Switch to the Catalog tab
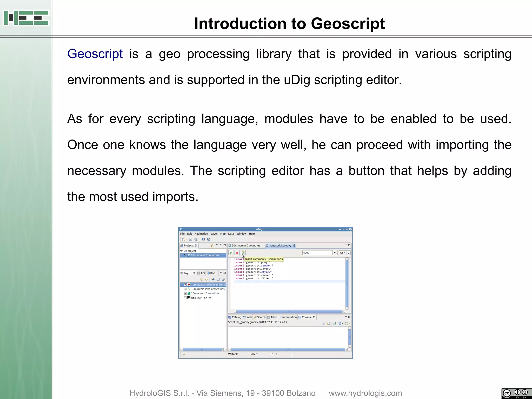Screen dimensions: 532x399 [x=235, y=317]
